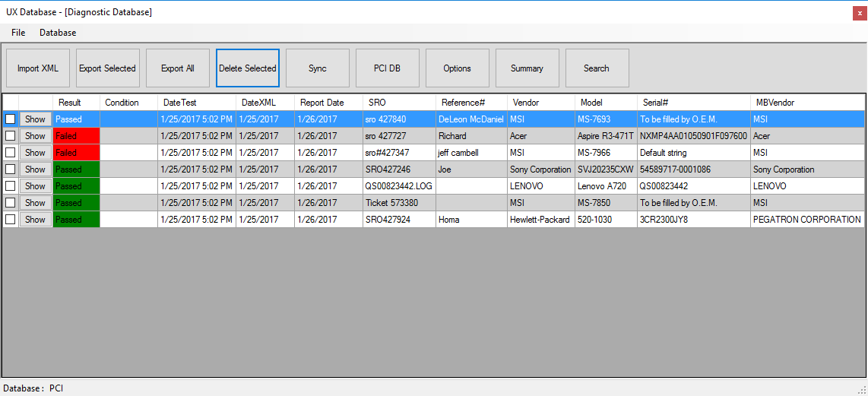Open the PCI DB button
Viewport: 868px width, 396px height.
tap(387, 68)
